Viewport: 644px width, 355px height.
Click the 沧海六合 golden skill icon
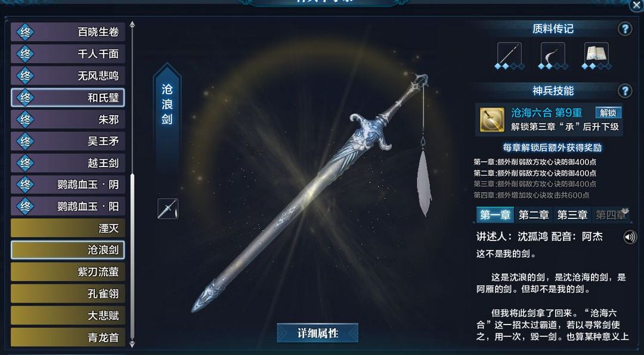coord(492,120)
